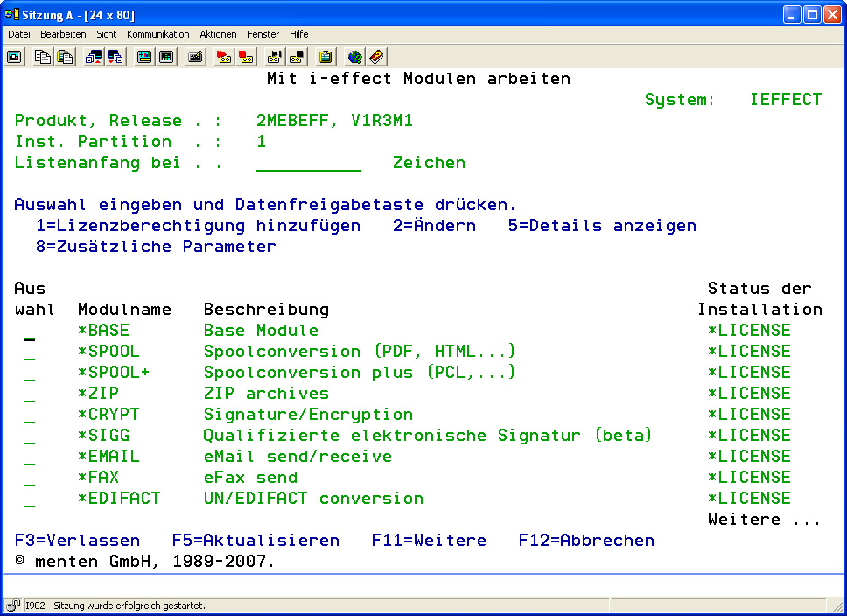Open the keyboard remap toolbar icon
847x616 pixels.
[195, 57]
